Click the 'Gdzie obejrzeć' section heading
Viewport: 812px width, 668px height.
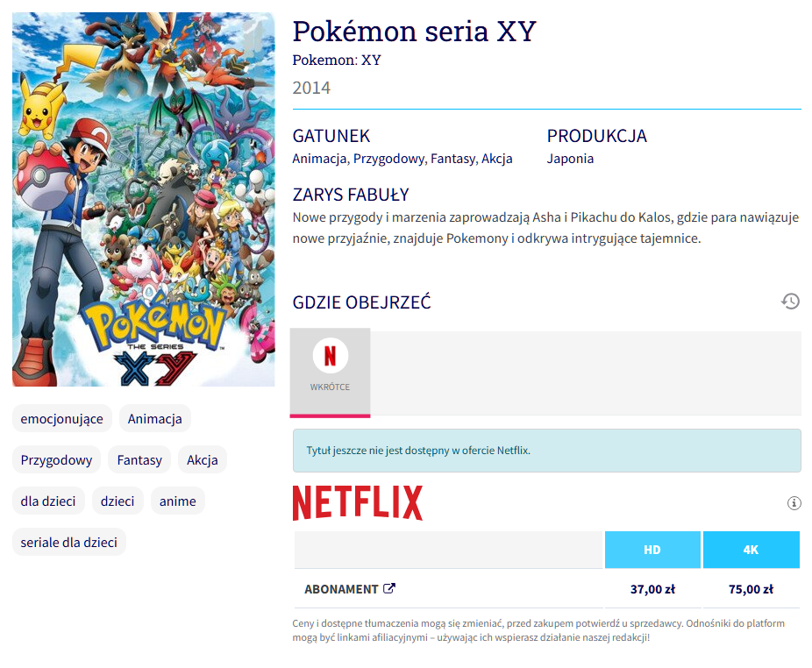pyautogui.click(x=361, y=302)
